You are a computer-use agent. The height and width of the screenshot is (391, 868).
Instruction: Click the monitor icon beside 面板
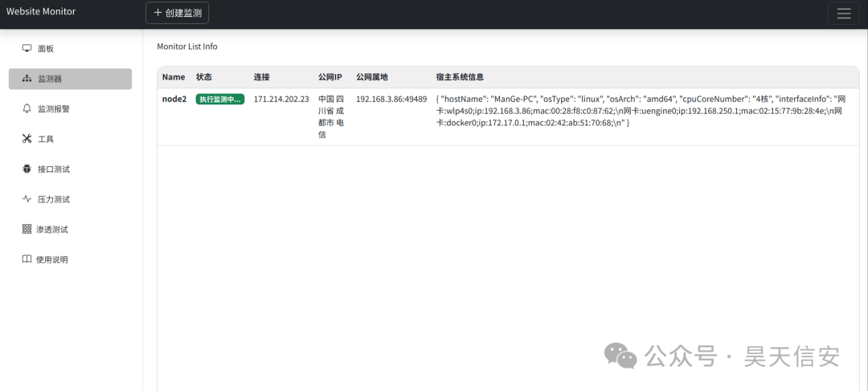click(27, 48)
